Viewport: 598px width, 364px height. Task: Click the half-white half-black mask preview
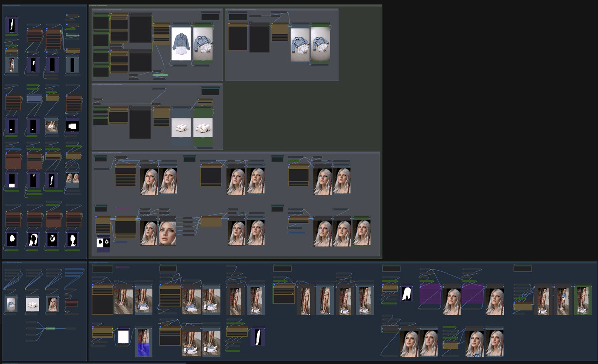[103, 243]
